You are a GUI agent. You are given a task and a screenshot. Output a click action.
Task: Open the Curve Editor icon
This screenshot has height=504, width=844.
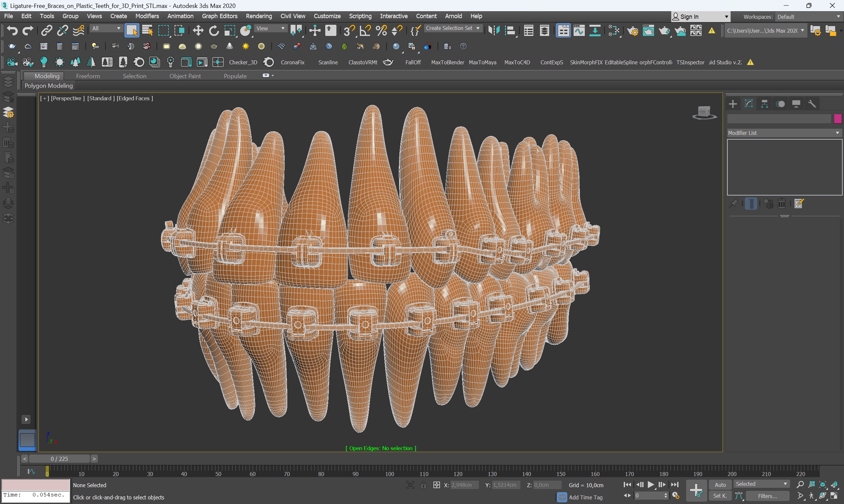pos(579,31)
